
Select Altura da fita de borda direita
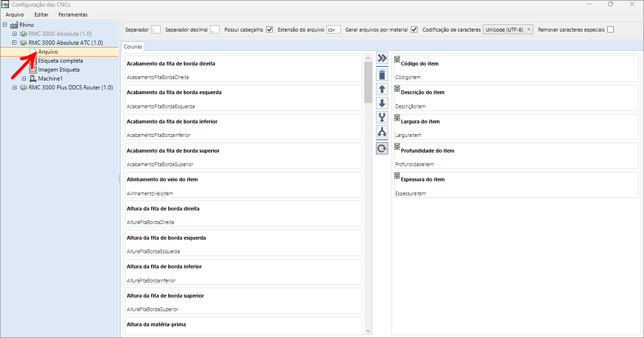(x=243, y=215)
